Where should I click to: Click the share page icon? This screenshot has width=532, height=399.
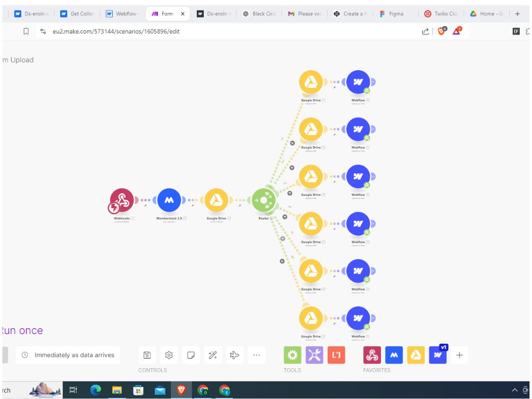(426, 31)
